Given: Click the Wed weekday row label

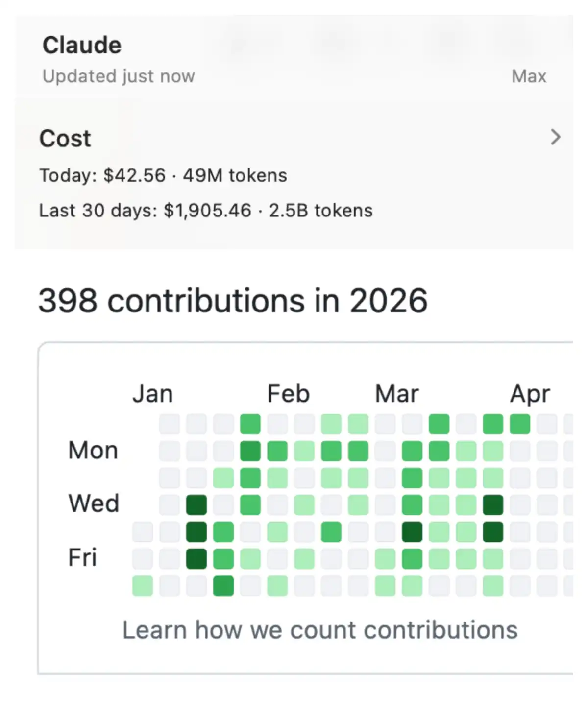Looking at the screenshot, I should tap(94, 503).
